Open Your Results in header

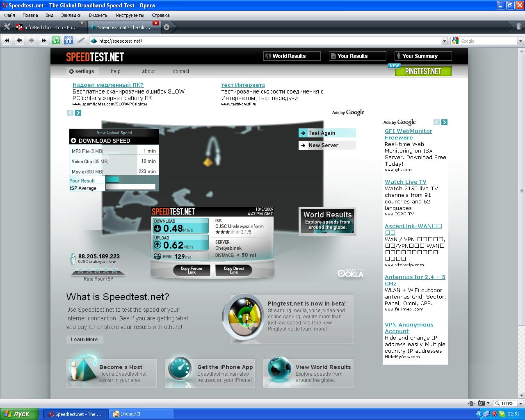[357, 56]
